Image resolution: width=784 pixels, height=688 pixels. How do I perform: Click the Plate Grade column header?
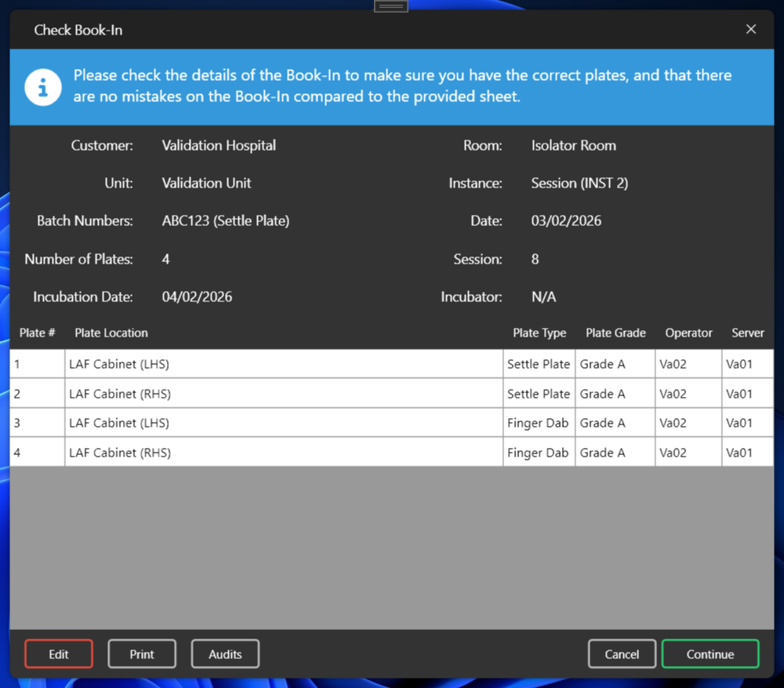point(615,333)
